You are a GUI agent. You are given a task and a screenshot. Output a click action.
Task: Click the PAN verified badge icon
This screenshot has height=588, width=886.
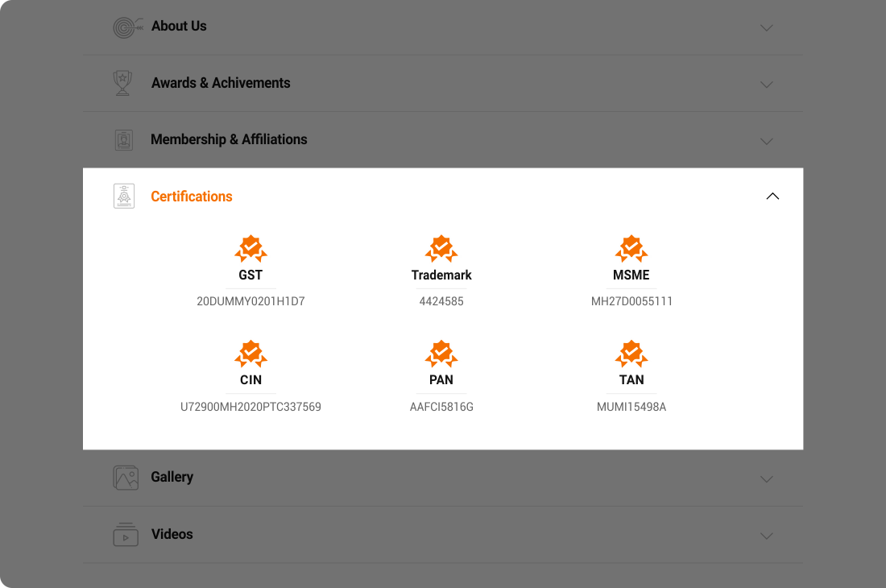click(441, 354)
